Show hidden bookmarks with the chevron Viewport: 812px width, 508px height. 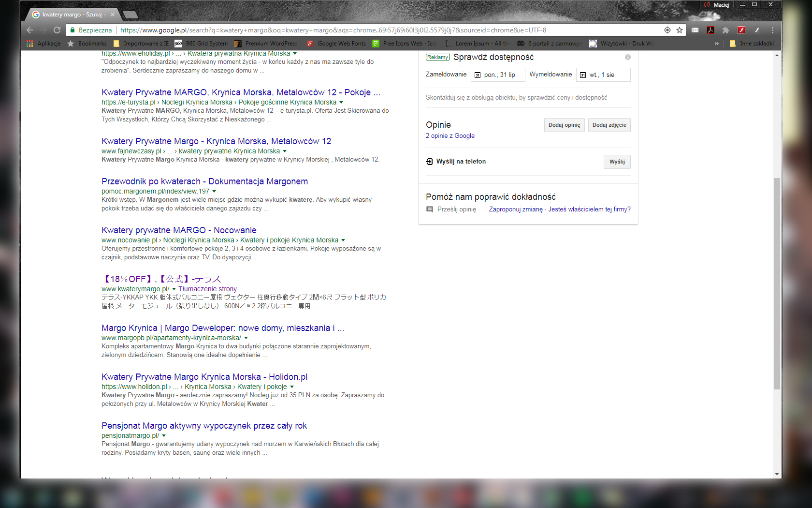(717, 44)
